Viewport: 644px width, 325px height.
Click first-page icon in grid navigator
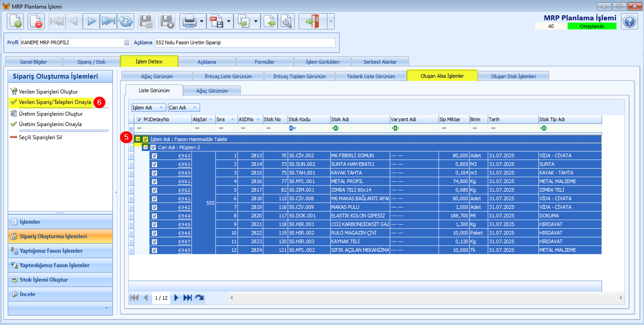pos(134,297)
